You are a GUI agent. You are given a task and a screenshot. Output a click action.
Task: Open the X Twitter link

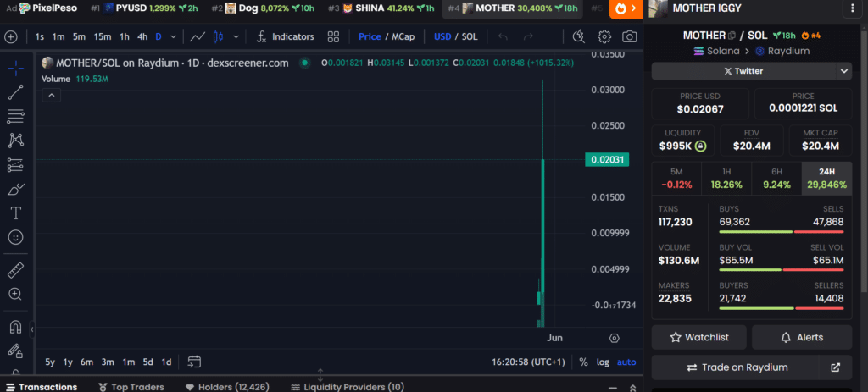[x=743, y=71]
